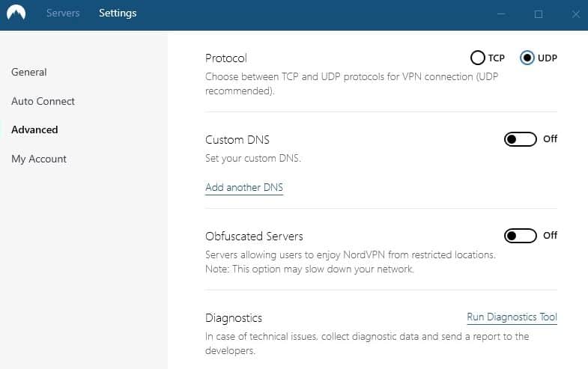Minimize the NordVPN window
This screenshot has width=588, height=369.
click(501, 14)
